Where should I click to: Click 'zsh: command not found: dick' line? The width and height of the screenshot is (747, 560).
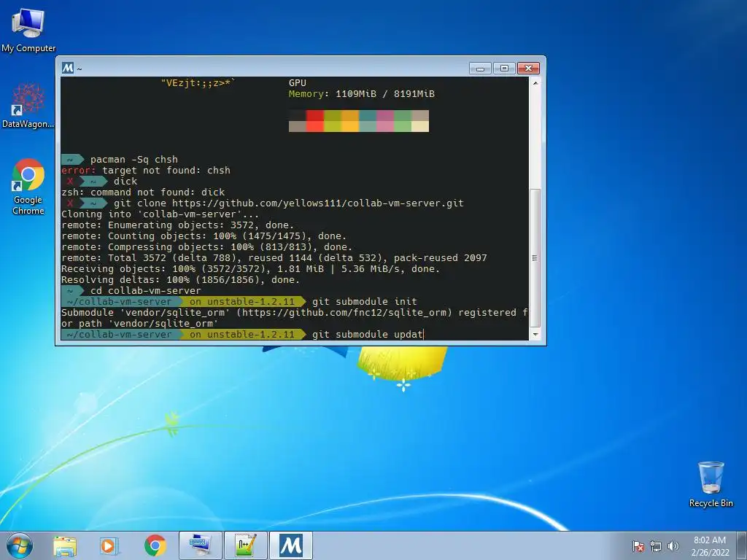click(x=143, y=192)
